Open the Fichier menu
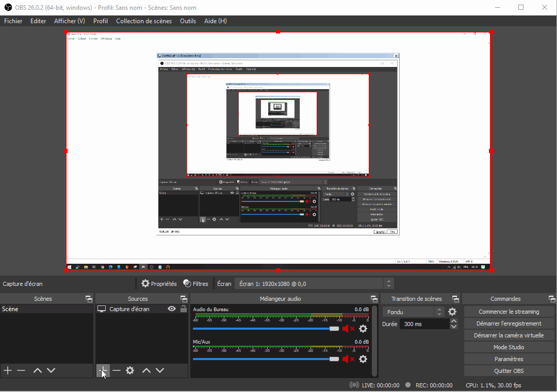 coord(13,21)
